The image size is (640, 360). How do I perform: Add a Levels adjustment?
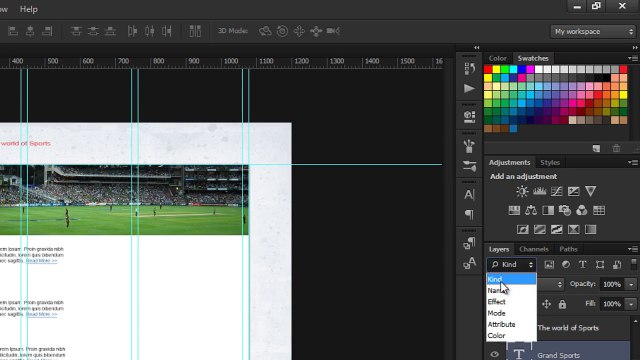point(539,191)
